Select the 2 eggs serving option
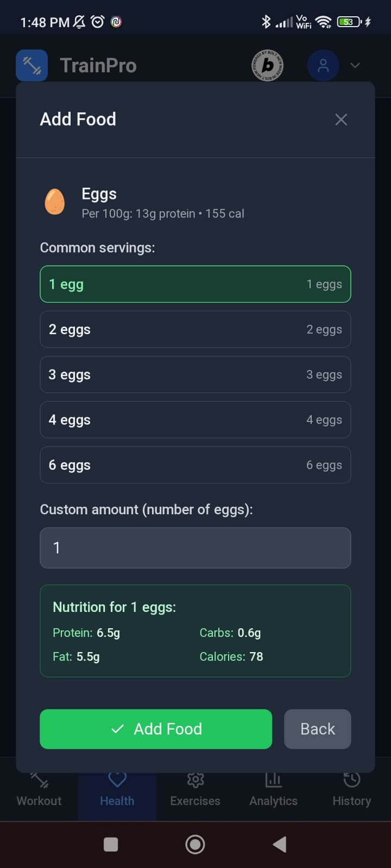Screen dimensions: 391x868 [195, 329]
